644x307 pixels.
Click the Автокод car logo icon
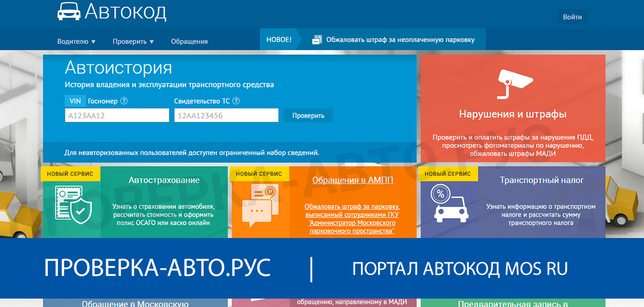[x=69, y=12]
